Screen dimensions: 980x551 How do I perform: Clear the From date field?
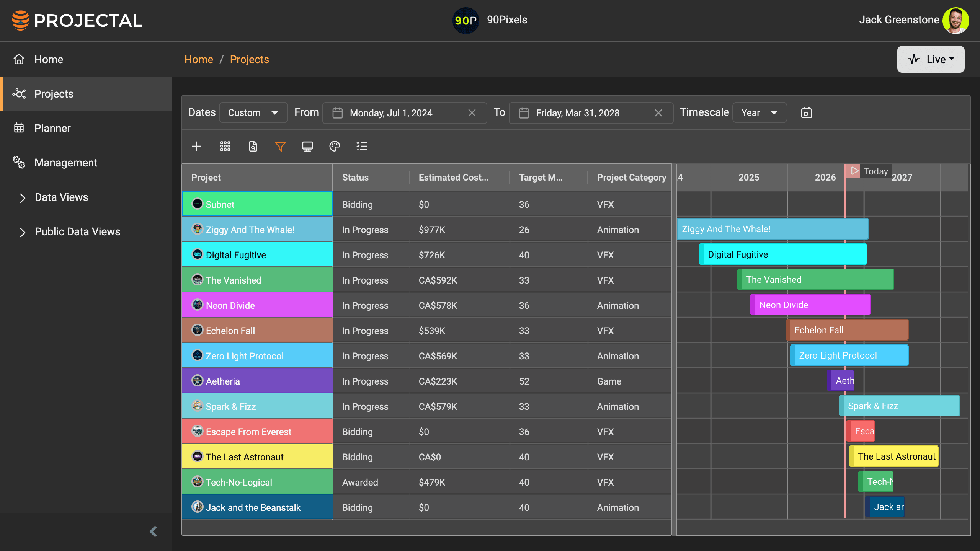point(472,113)
